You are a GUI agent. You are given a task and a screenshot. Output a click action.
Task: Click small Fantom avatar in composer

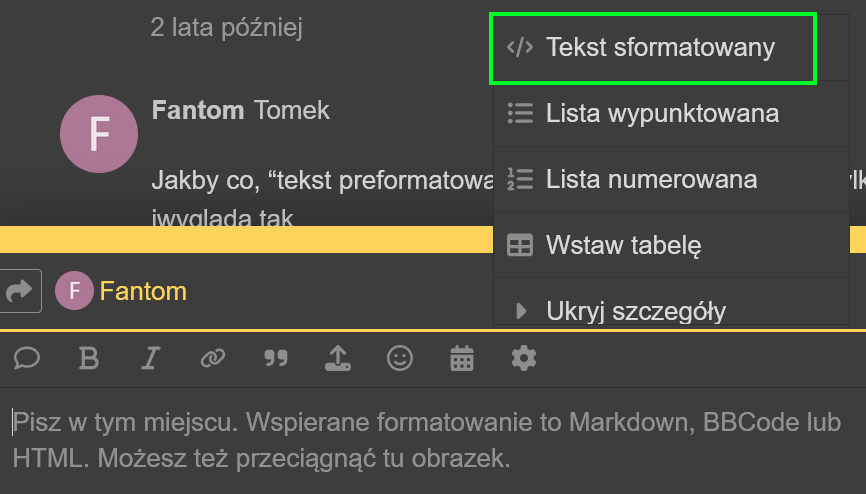pyautogui.click(x=74, y=291)
